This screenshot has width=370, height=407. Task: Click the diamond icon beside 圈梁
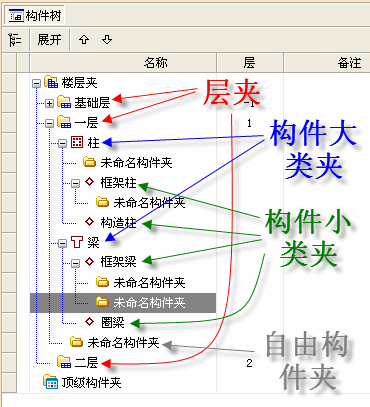[x=89, y=322]
